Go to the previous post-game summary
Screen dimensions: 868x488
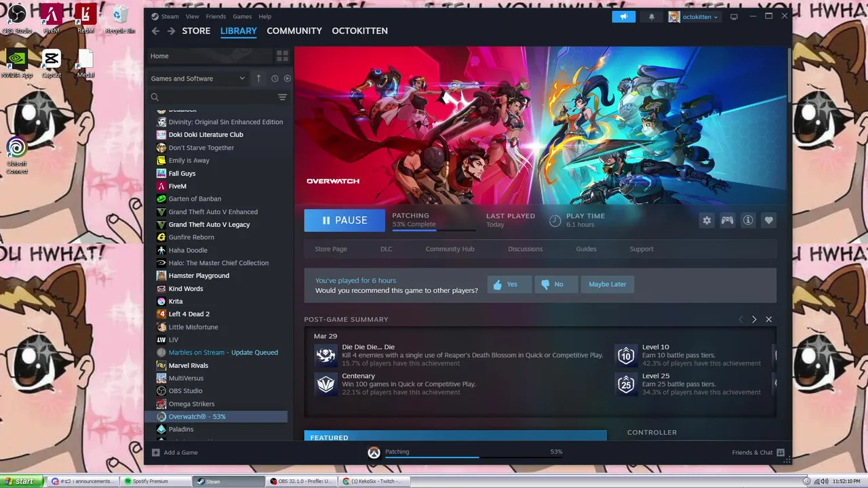[741, 319]
